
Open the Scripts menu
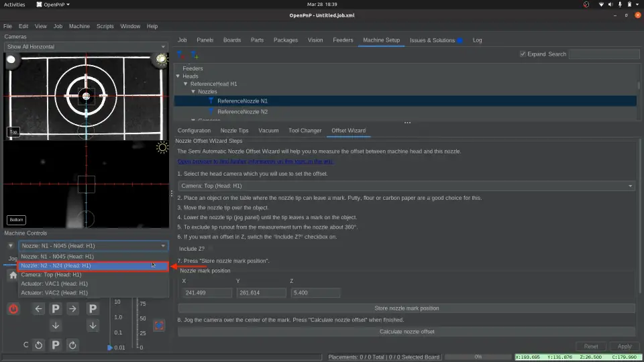click(x=105, y=26)
